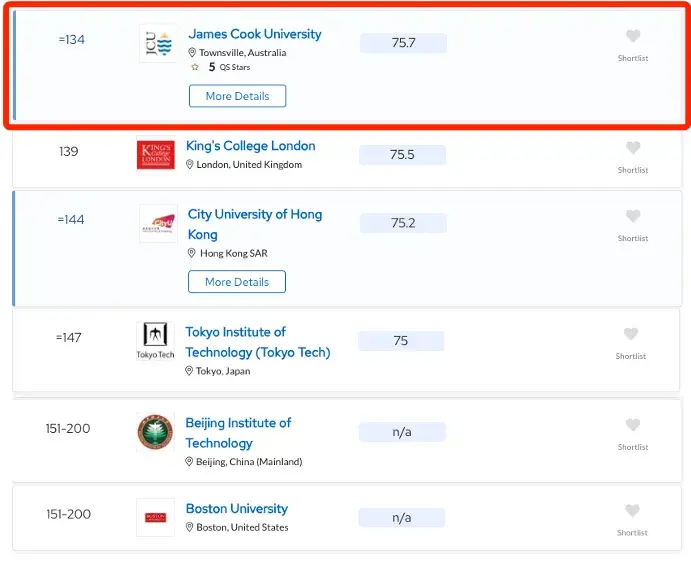
Task: Click the Beijing Institute of Technology round emblem
Action: tap(155, 432)
